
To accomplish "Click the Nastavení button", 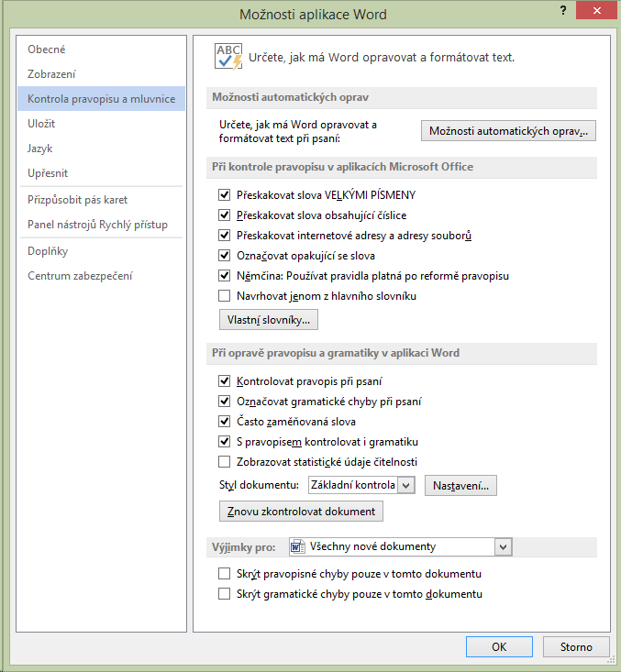I will (x=460, y=486).
